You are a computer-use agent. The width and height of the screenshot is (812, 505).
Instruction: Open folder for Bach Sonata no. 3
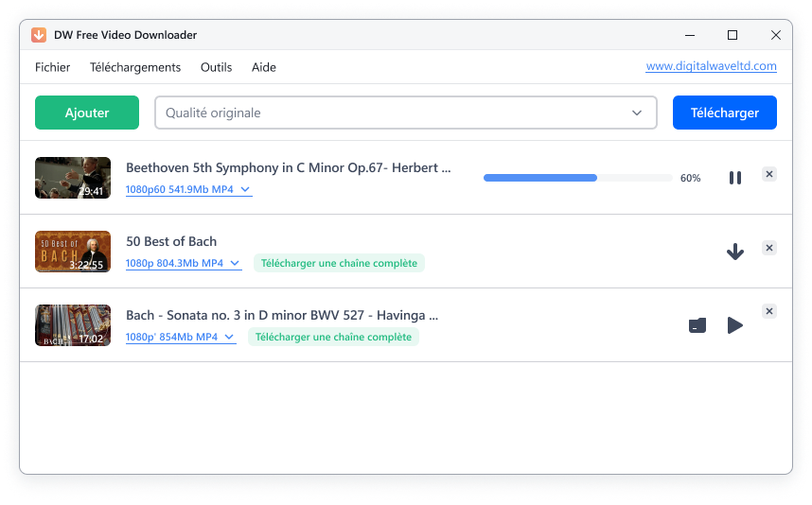697,325
